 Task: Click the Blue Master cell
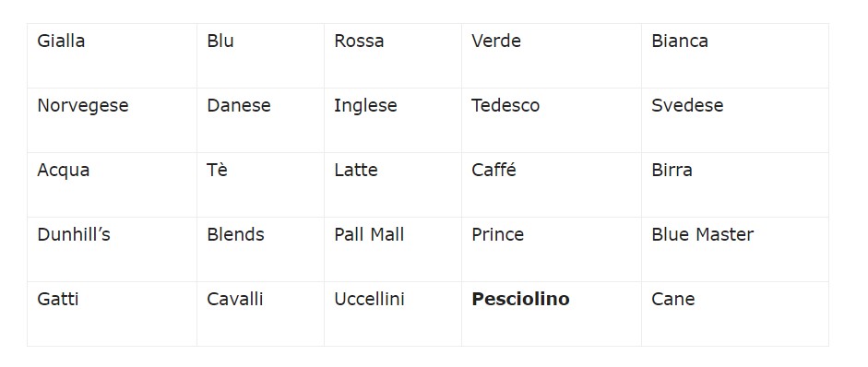click(735, 250)
